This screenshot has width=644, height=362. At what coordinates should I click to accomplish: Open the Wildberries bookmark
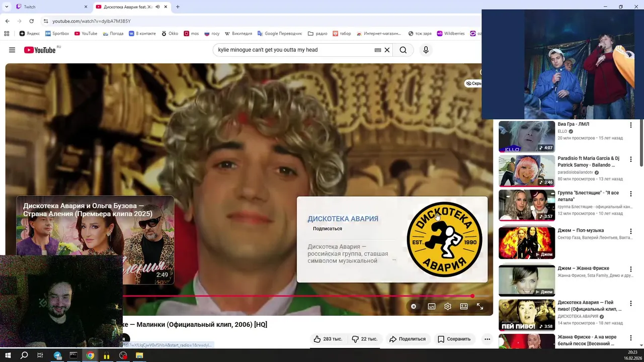(450, 34)
